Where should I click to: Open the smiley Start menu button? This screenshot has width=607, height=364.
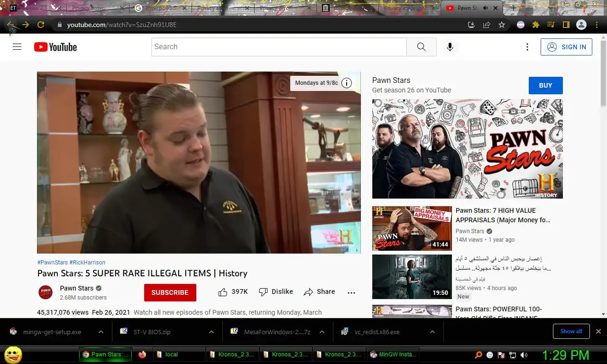coord(13,355)
